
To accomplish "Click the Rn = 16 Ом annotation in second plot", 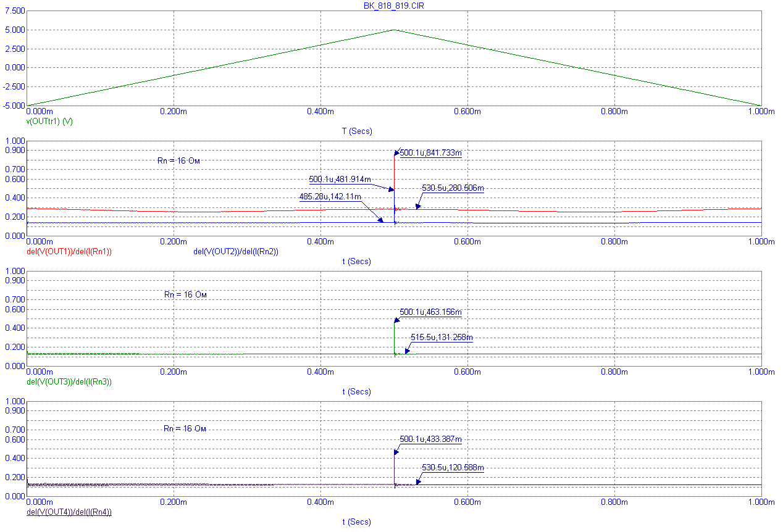I will tap(179, 160).
